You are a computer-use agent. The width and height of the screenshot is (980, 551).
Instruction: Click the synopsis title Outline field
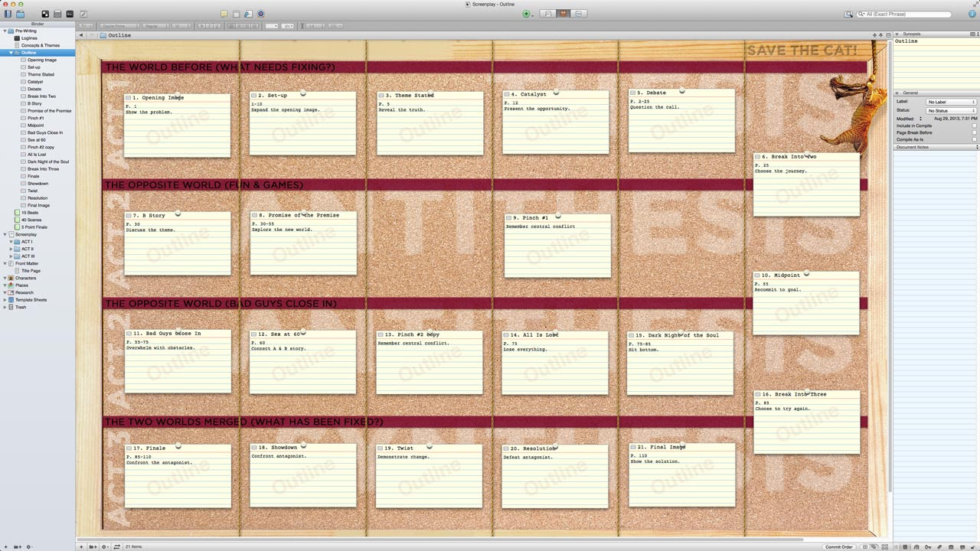[x=936, y=41]
